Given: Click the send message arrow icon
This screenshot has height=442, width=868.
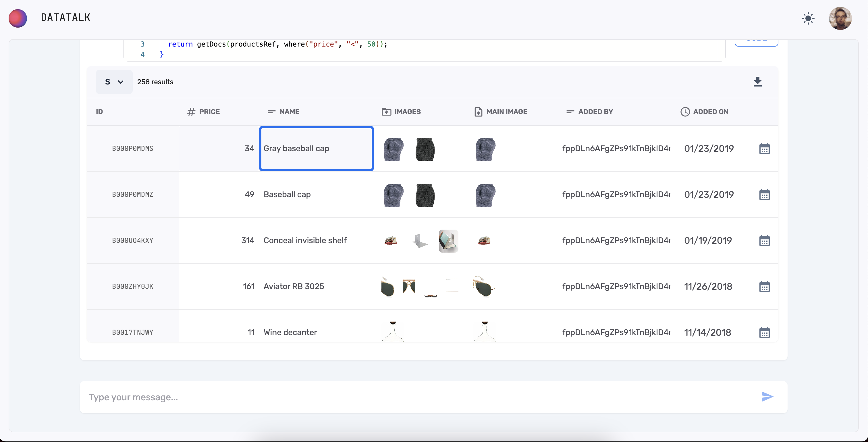Looking at the screenshot, I should coord(767,397).
